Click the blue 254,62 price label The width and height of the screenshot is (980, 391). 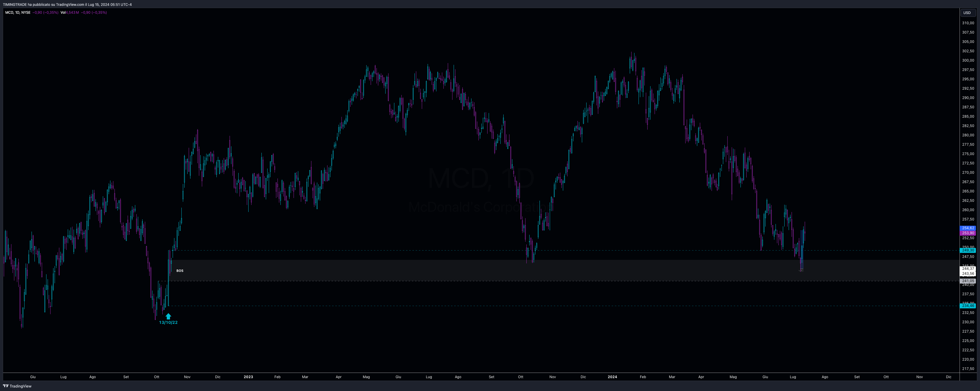[968, 228]
